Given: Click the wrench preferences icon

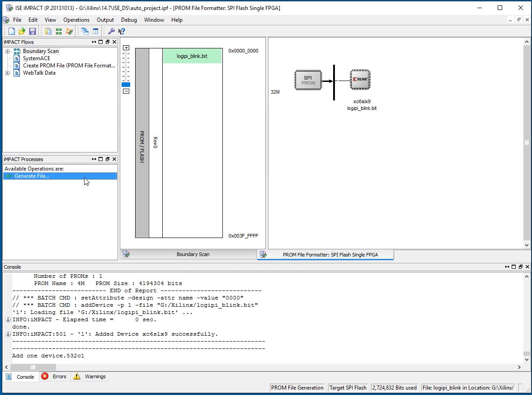Looking at the screenshot, I should [x=111, y=31].
